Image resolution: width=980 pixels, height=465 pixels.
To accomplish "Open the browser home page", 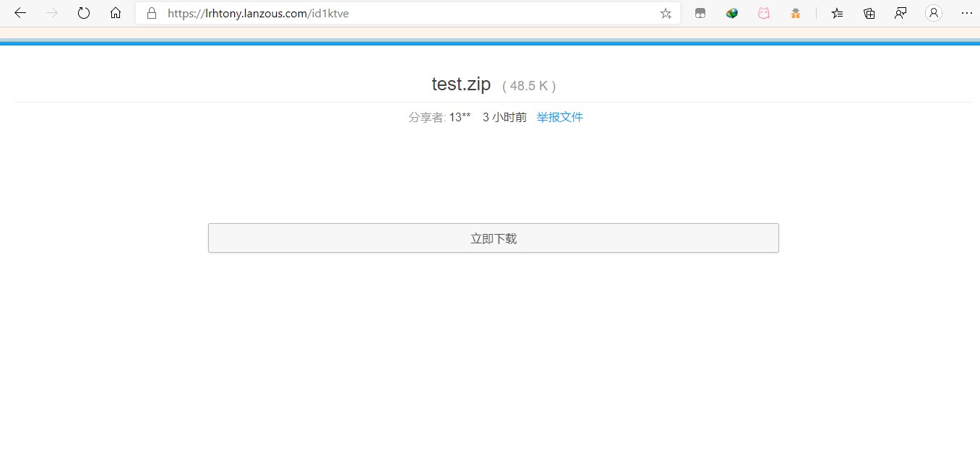I will 116,13.
